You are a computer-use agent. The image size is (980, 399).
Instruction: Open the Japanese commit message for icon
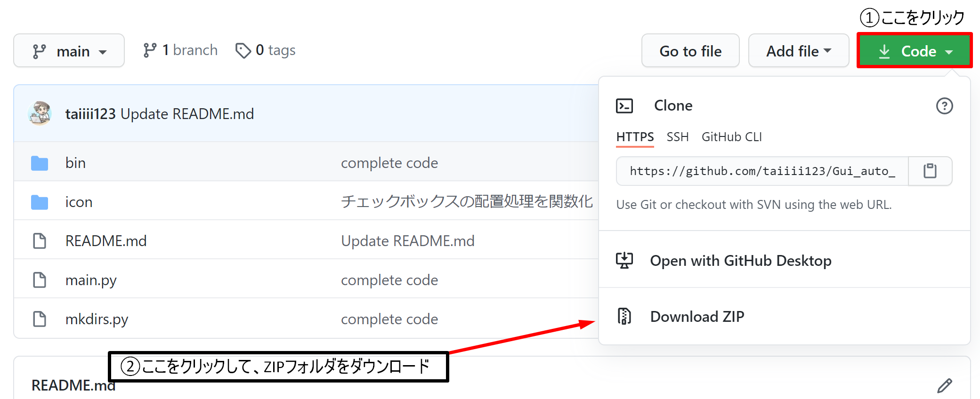(467, 201)
